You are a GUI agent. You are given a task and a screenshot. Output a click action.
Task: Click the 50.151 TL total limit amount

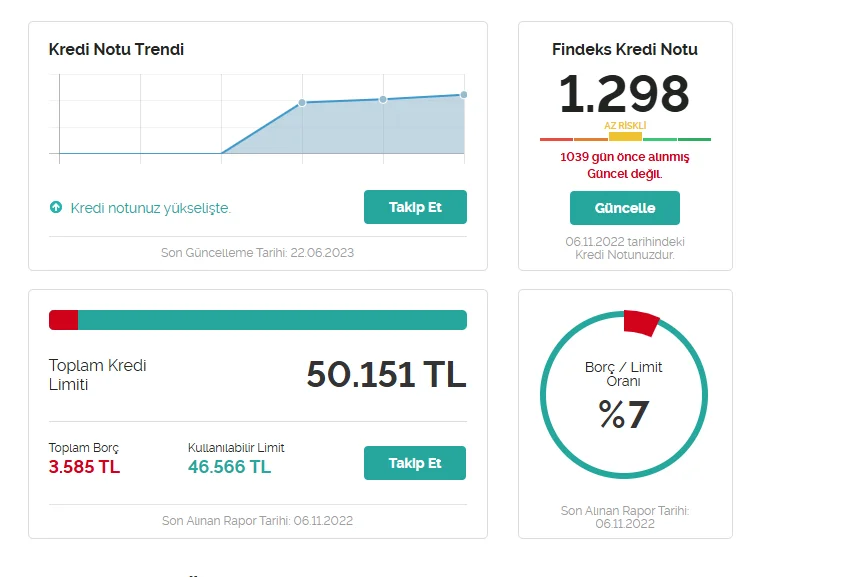[386, 374]
